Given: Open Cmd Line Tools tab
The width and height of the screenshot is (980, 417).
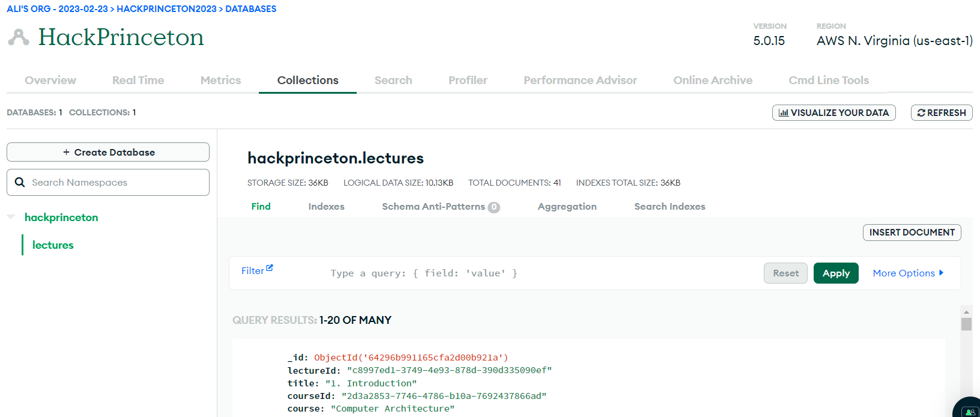Looking at the screenshot, I should (829, 80).
